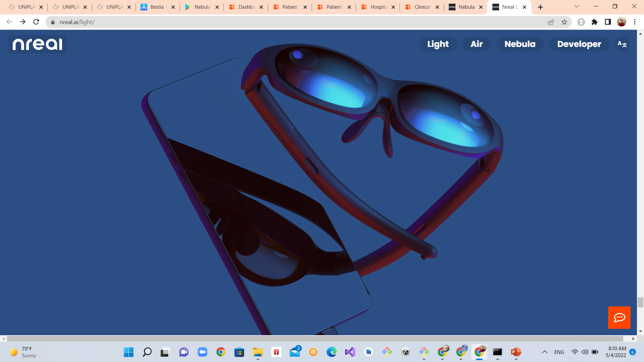644x362 pixels.
Task: View site security via the lock icon
Action: click(x=53, y=22)
